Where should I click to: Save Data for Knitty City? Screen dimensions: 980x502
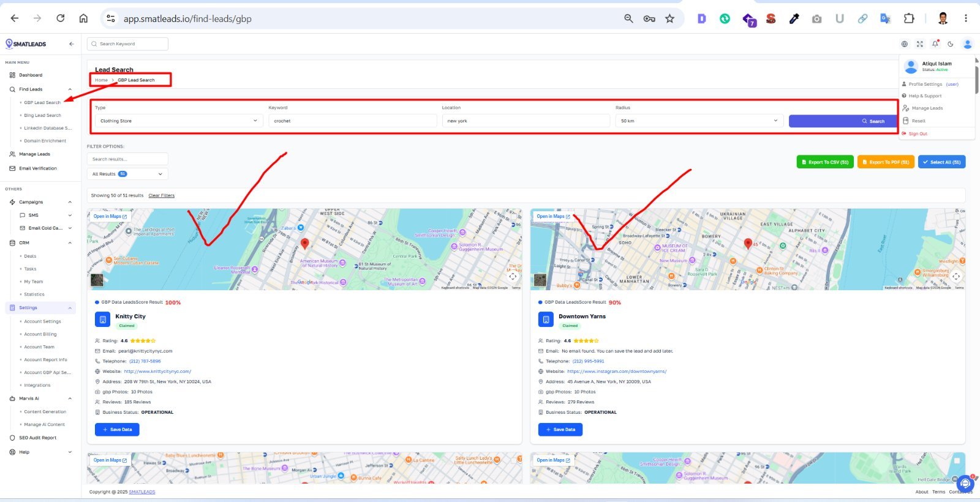[x=117, y=430]
